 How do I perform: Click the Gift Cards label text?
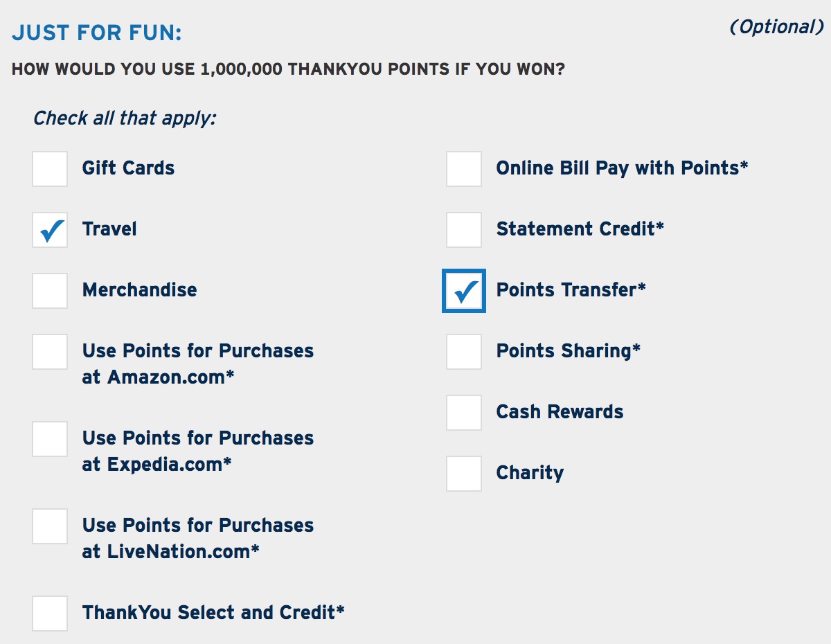pos(128,168)
